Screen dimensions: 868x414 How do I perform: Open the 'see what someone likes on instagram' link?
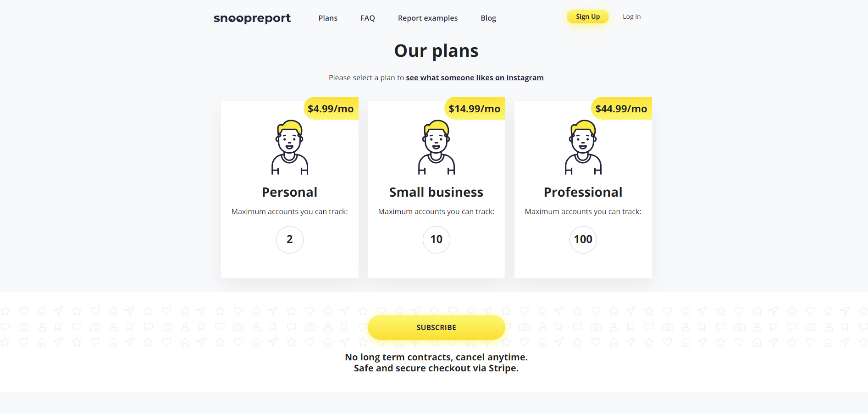[475, 77]
